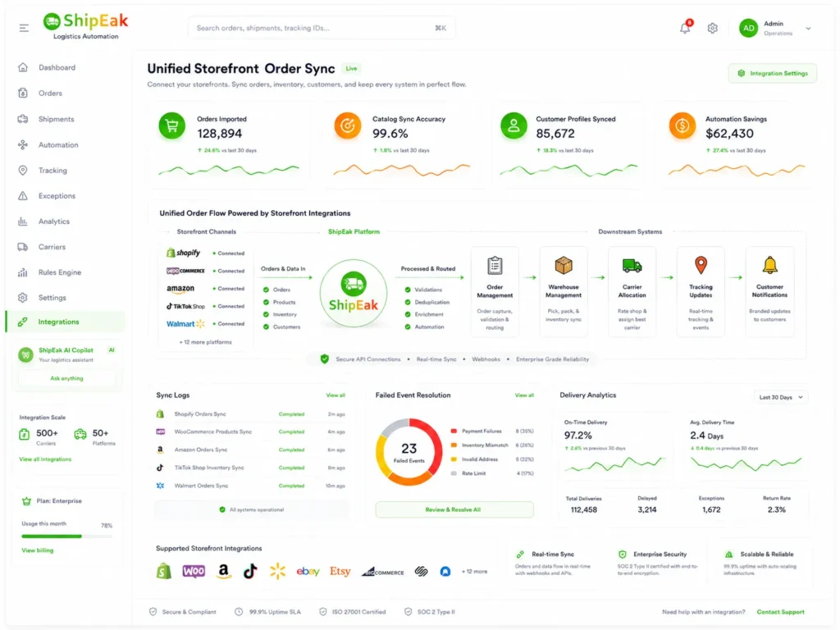Click the WooCommerce Products Sync log row

[x=251, y=431]
